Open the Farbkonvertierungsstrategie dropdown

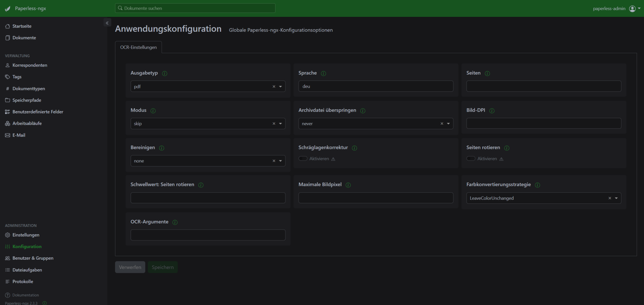pyautogui.click(x=616, y=198)
